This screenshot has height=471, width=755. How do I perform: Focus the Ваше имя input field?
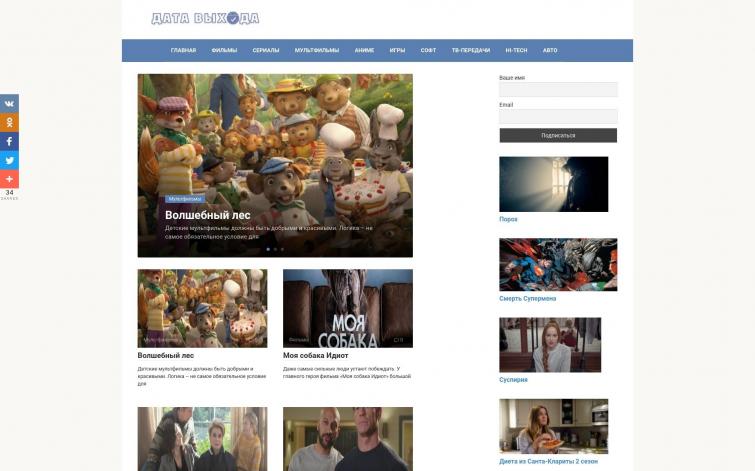(x=558, y=89)
